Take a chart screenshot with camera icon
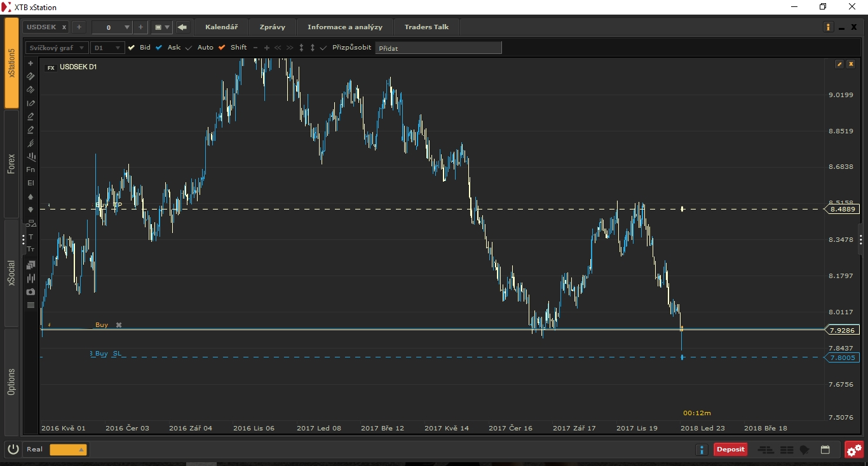 [31, 291]
